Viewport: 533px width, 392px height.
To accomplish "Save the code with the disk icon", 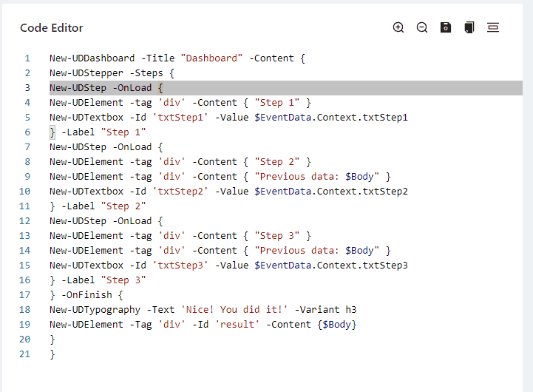I will click(x=446, y=27).
